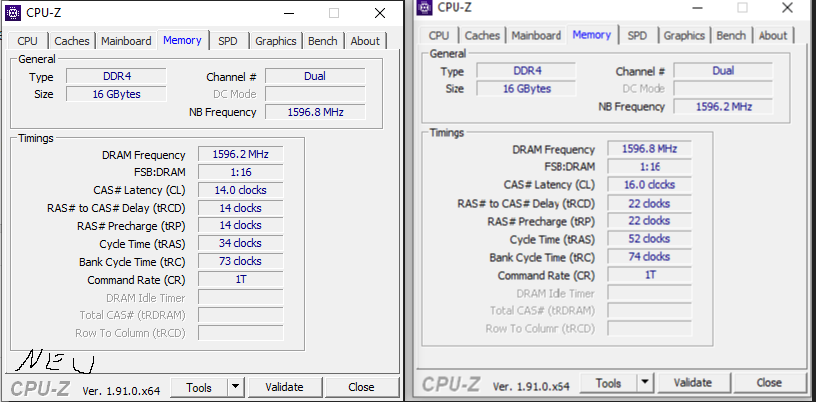The height and width of the screenshot is (402, 816).
Task: Open the Caches tab in the right window
Action: (482, 35)
